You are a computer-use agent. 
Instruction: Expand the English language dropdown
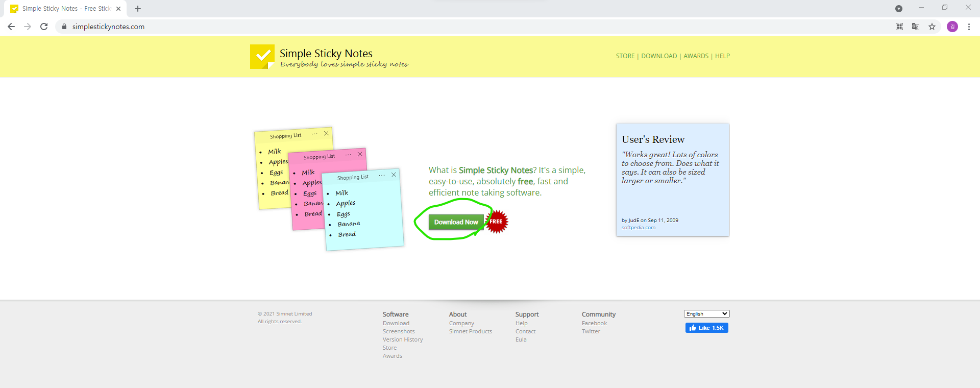[x=706, y=313]
